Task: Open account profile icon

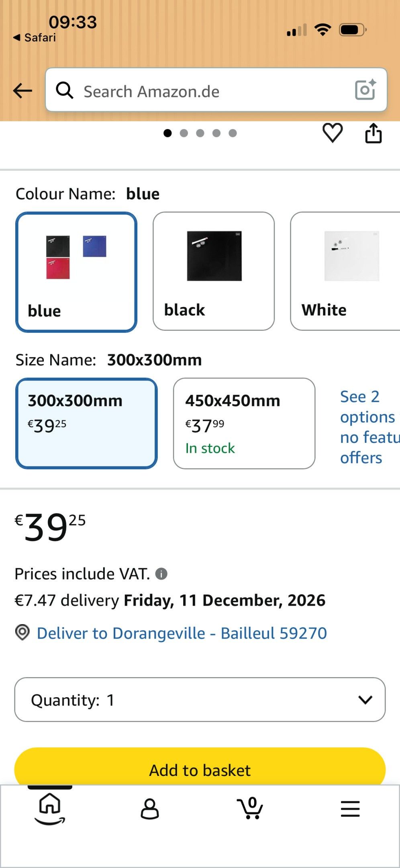Action: pyautogui.click(x=150, y=809)
